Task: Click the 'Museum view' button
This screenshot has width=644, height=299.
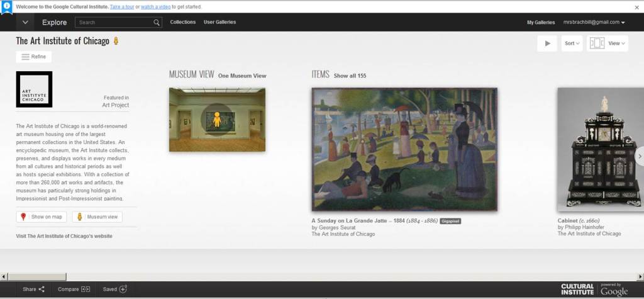Action: pyautogui.click(x=97, y=217)
